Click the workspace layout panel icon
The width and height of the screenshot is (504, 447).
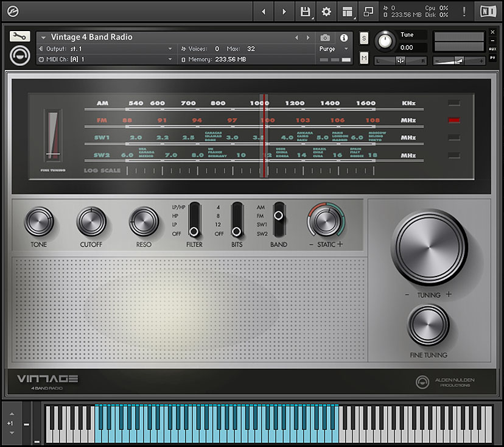[x=347, y=11]
